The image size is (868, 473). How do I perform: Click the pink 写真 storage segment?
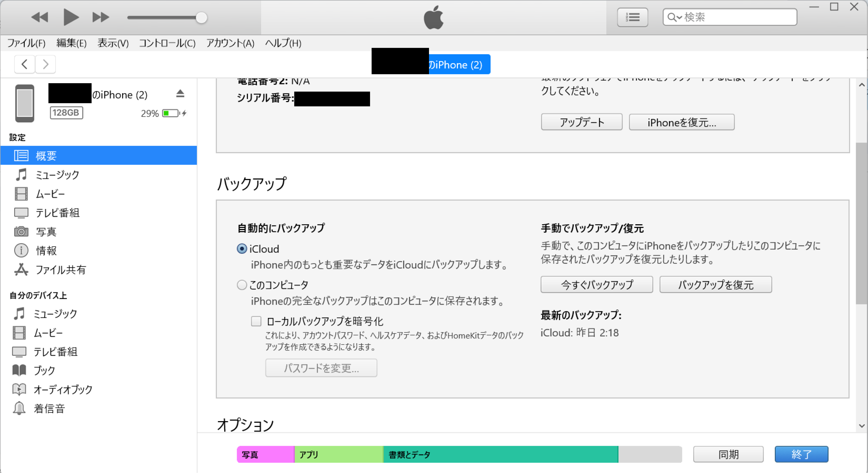tap(265, 454)
